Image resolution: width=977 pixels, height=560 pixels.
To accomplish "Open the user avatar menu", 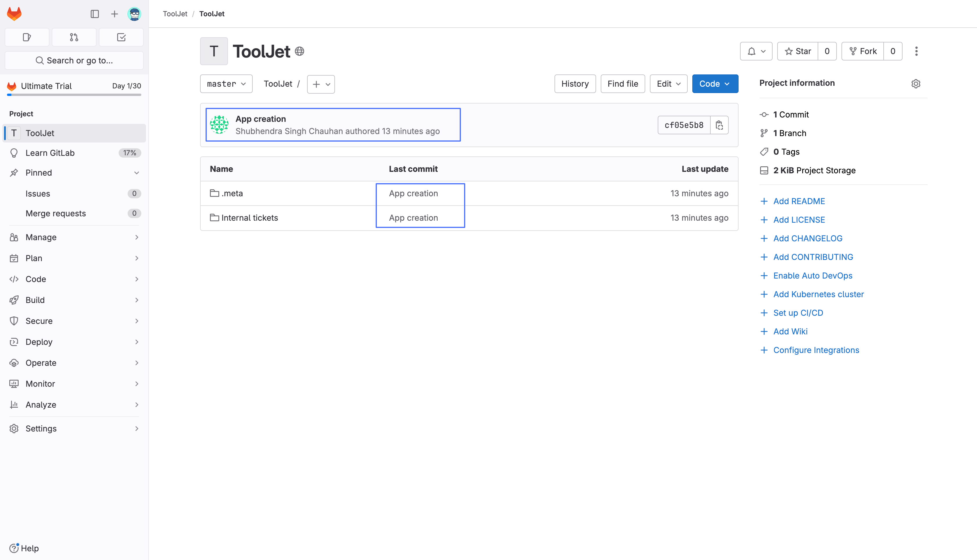I will 134,14.
